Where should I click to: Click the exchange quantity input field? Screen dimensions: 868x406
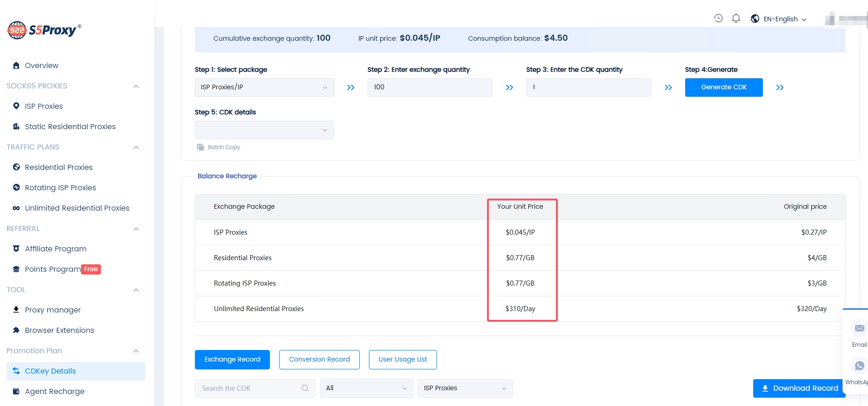pos(430,87)
